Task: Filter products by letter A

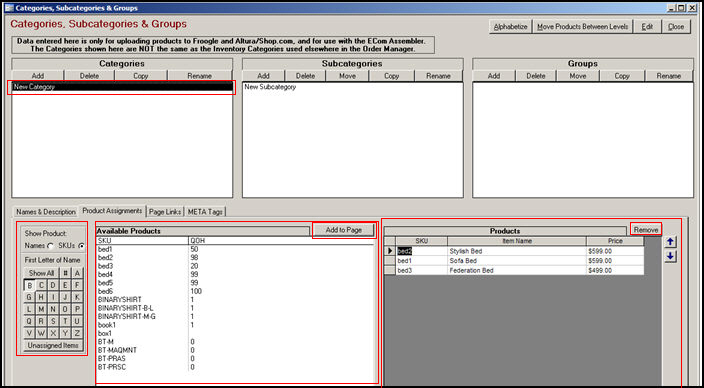Action: point(77,273)
